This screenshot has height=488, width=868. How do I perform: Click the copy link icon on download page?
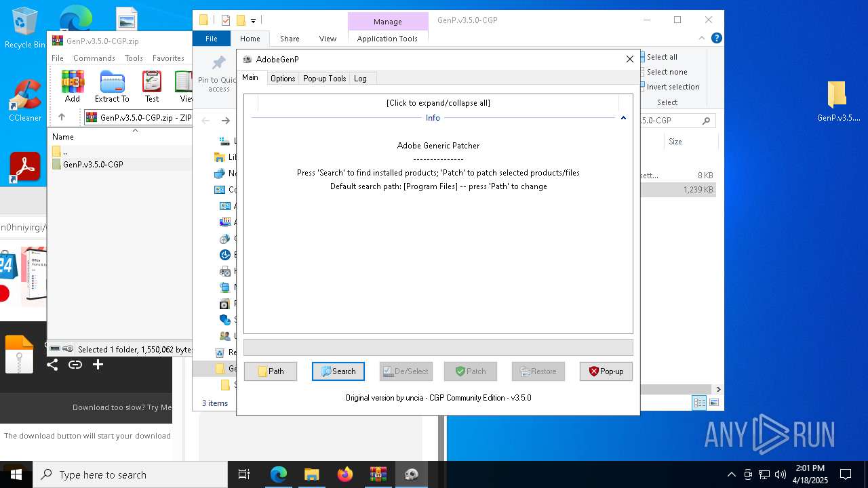pos(75,365)
